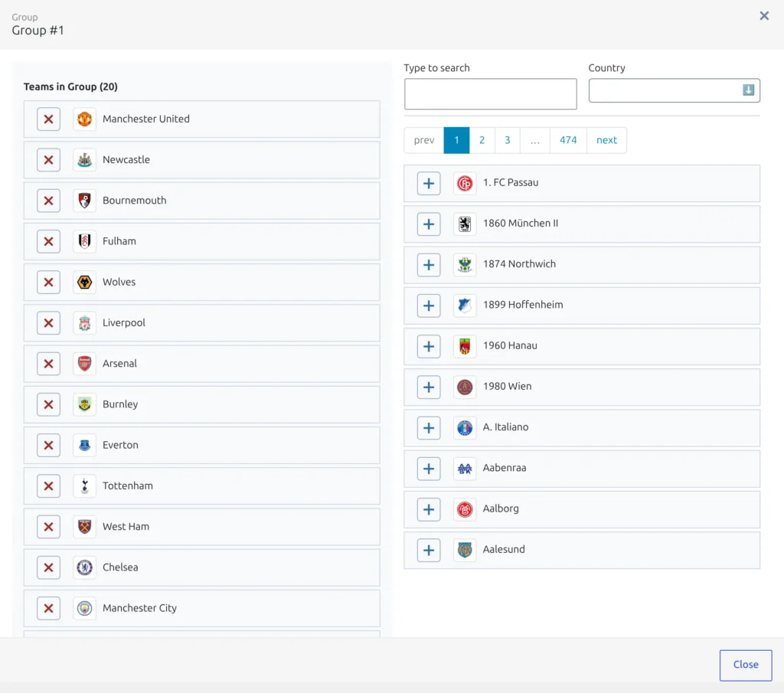Image resolution: width=784 pixels, height=693 pixels.
Task: Remove Fulham from the group
Action: (48, 241)
